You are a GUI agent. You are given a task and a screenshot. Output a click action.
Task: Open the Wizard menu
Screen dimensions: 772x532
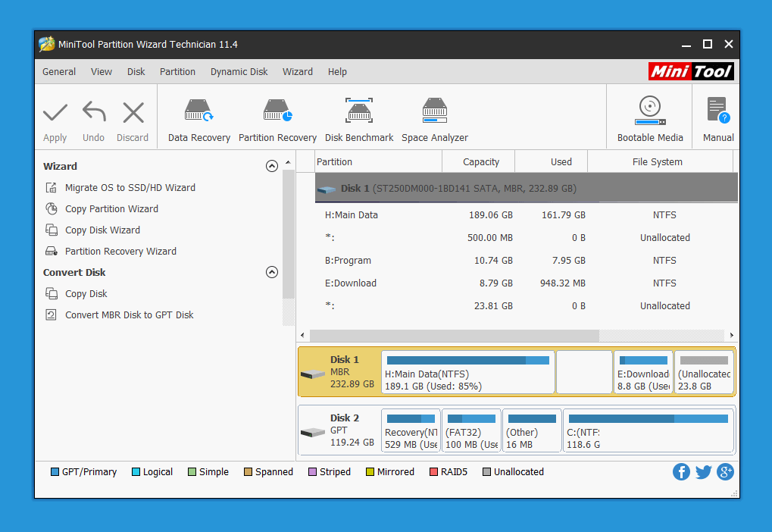pyautogui.click(x=298, y=72)
